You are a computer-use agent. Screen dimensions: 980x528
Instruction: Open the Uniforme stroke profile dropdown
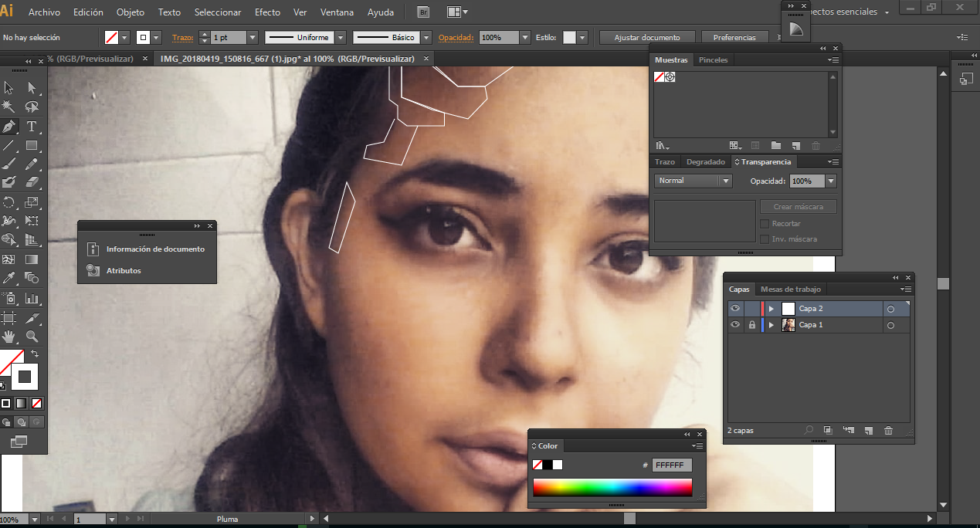coord(340,37)
